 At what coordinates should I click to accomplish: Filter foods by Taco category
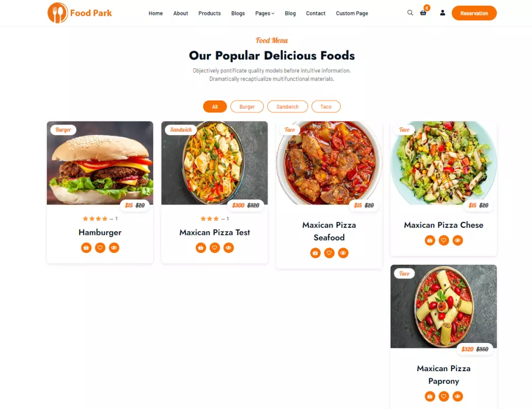[x=326, y=107]
